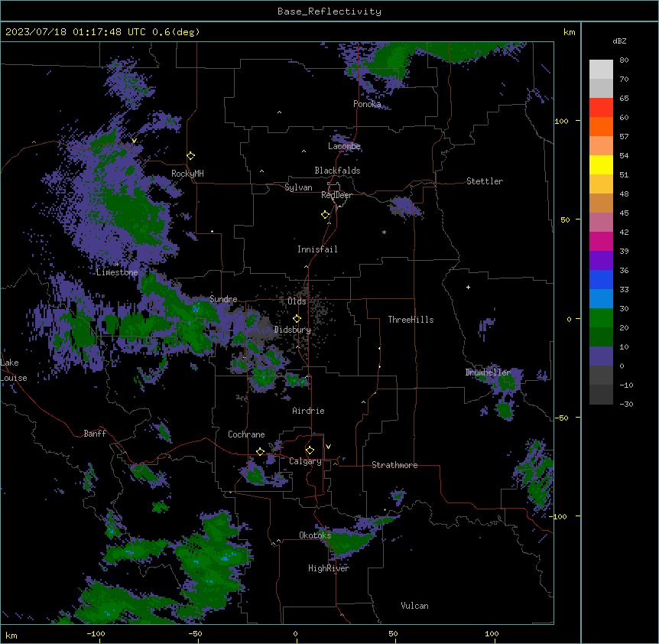Image resolution: width=659 pixels, height=644 pixels.
Task: Click the km label at top right
Action: click(x=570, y=32)
